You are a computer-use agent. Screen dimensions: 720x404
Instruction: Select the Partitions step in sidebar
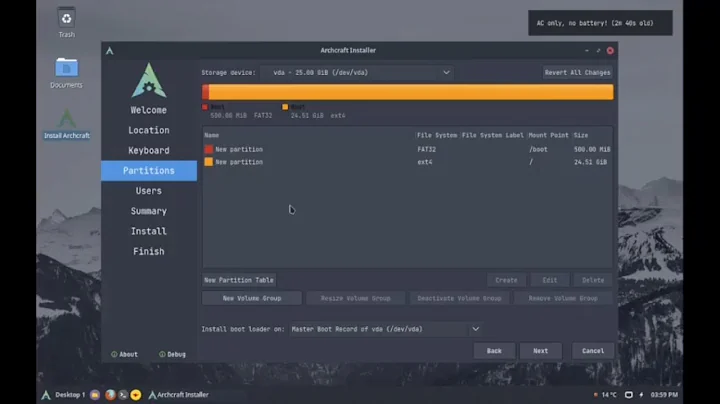[149, 171]
